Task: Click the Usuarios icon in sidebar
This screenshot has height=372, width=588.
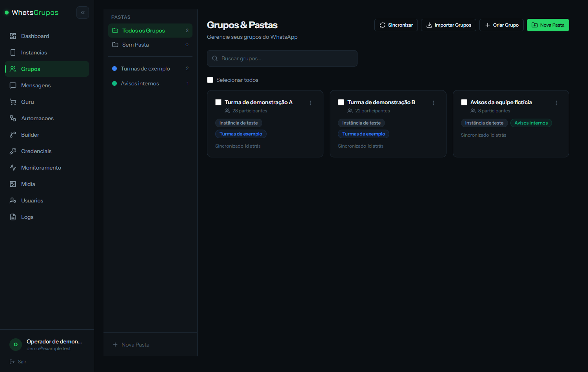Action: pyautogui.click(x=13, y=200)
